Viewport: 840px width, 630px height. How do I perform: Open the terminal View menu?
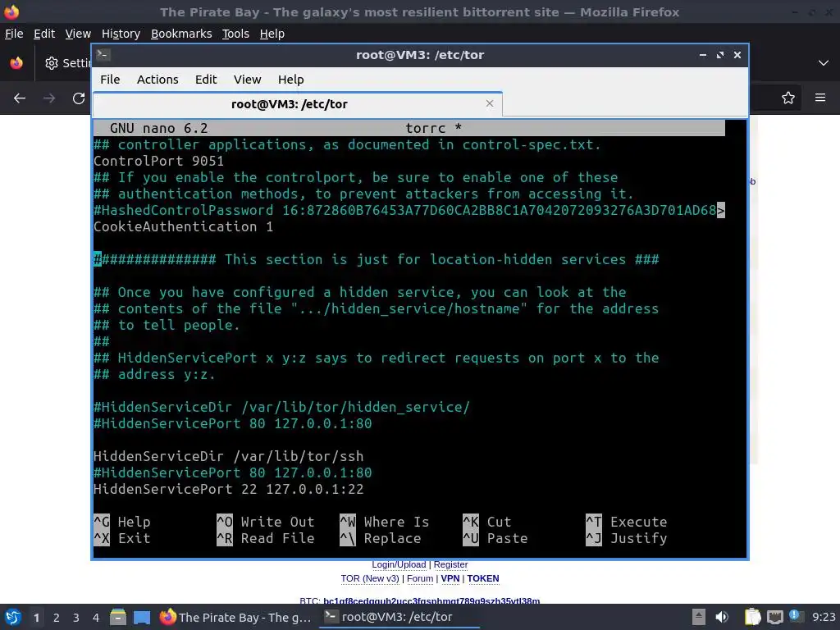point(247,80)
